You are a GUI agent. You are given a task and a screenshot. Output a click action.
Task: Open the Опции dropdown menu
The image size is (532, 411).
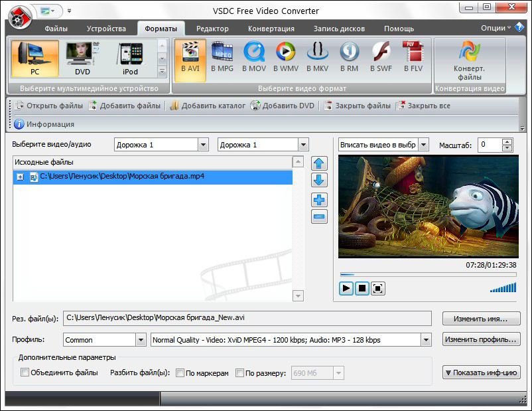pyautogui.click(x=496, y=28)
